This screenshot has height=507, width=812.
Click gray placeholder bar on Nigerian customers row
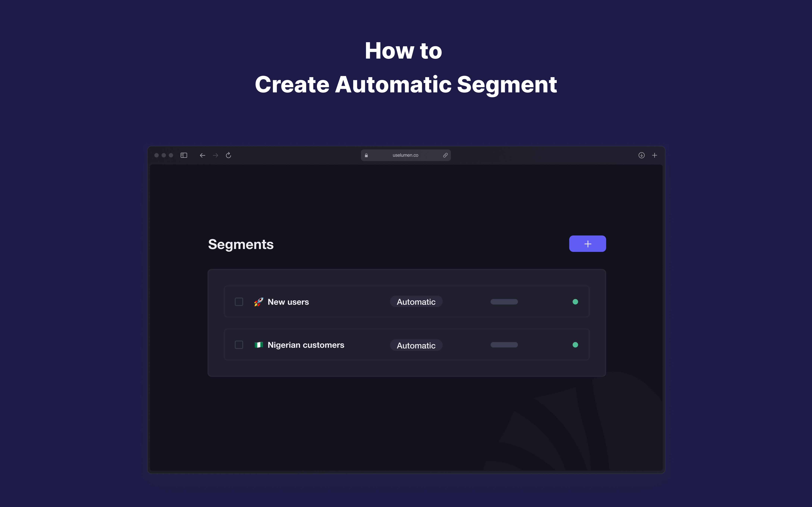point(504,345)
